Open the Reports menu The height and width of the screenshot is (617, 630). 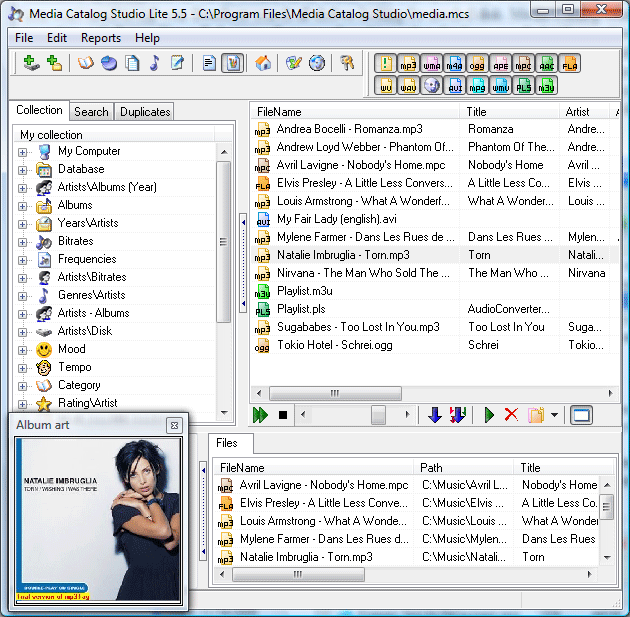coord(101,38)
